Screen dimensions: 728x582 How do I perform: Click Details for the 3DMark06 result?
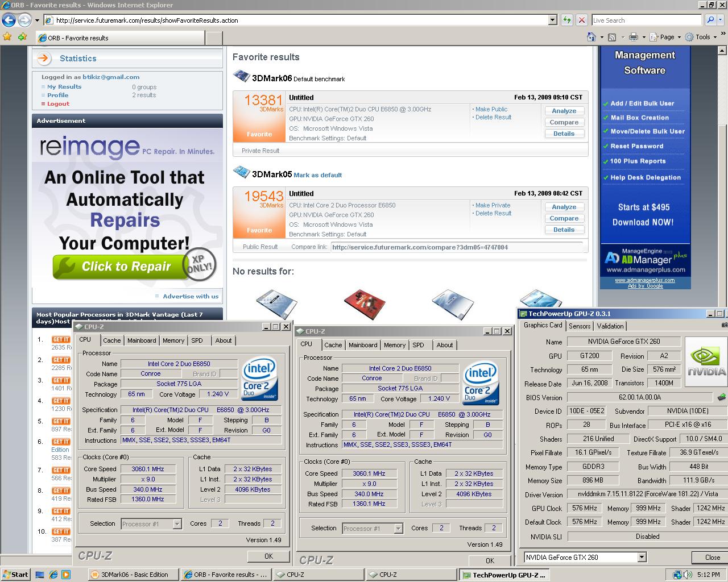[x=564, y=134]
